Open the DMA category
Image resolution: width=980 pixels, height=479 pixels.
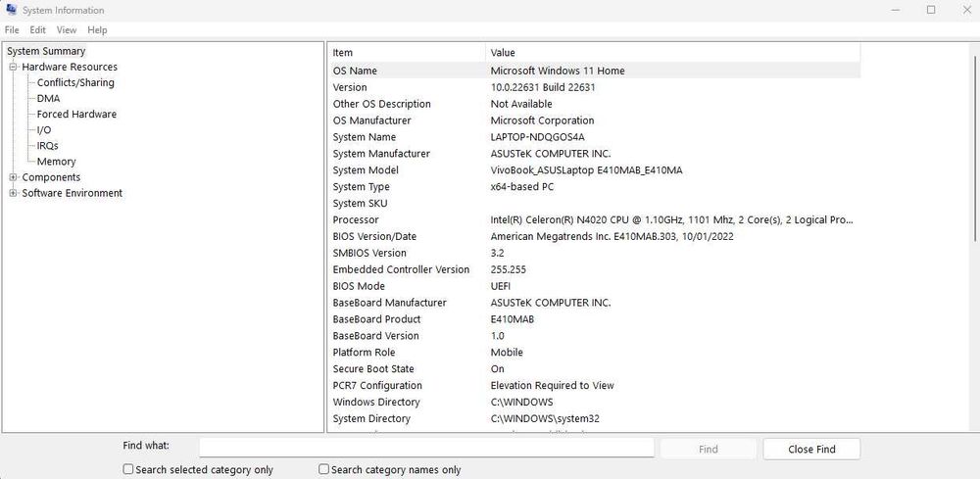click(48, 98)
